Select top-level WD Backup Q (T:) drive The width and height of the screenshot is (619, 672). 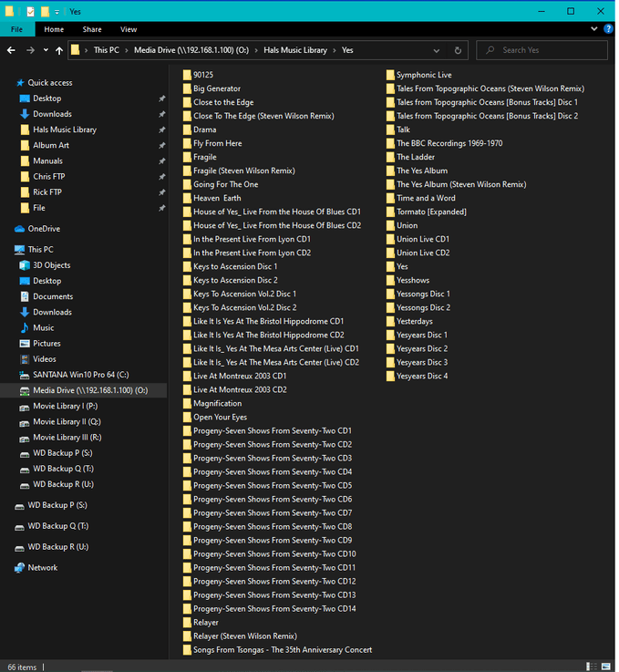[57, 526]
